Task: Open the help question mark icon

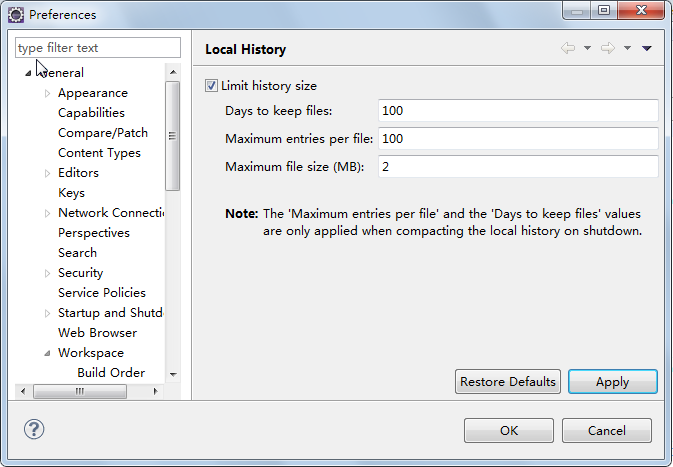Action: click(34, 429)
